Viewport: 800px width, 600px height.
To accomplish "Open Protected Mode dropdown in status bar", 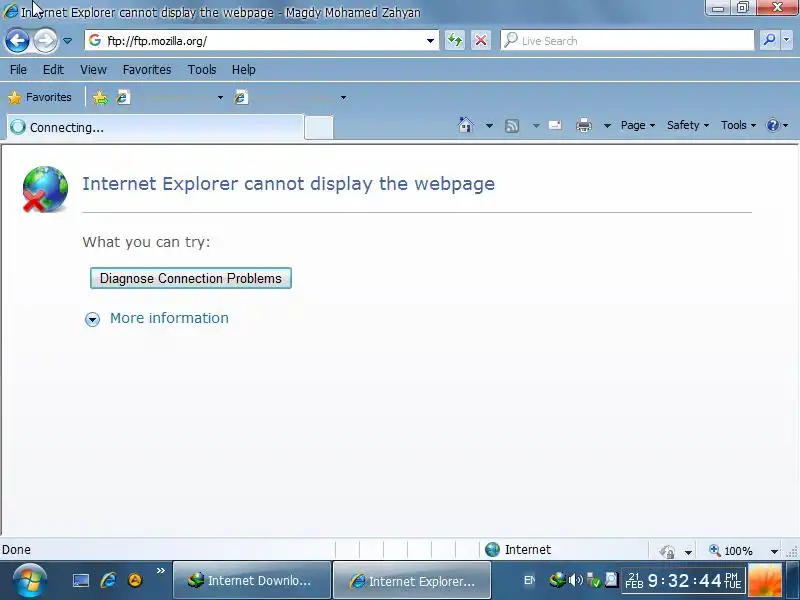I will [688, 552].
